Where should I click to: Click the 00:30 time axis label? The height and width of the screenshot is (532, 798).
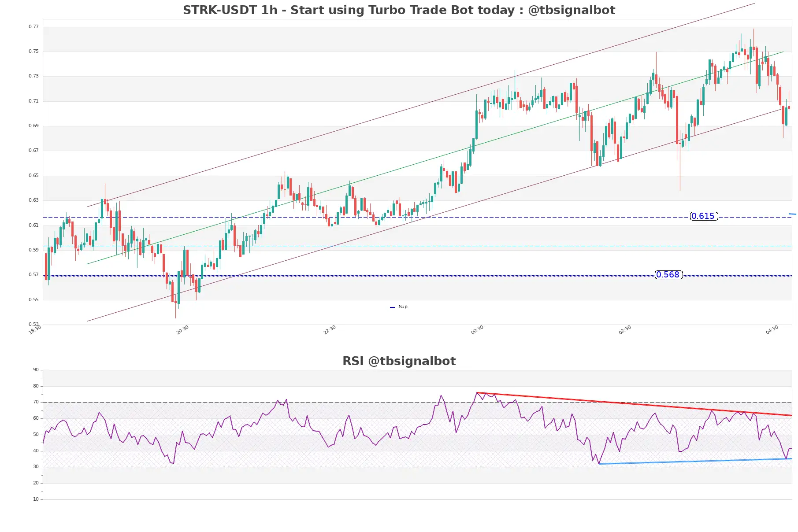click(477, 330)
